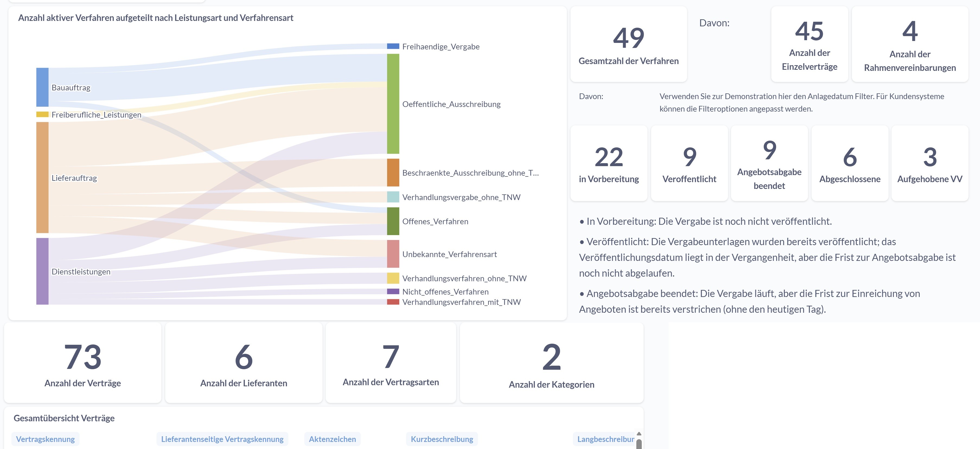Select the Lieferauftrag orange node
This screenshot has height=449, width=980.
click(x=42, y=178)
